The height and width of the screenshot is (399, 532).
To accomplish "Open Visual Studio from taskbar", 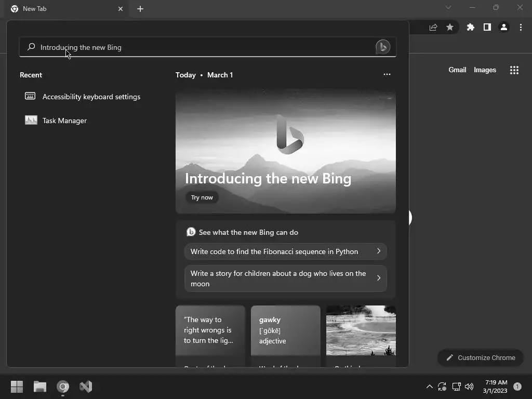I will click(86, 387).
